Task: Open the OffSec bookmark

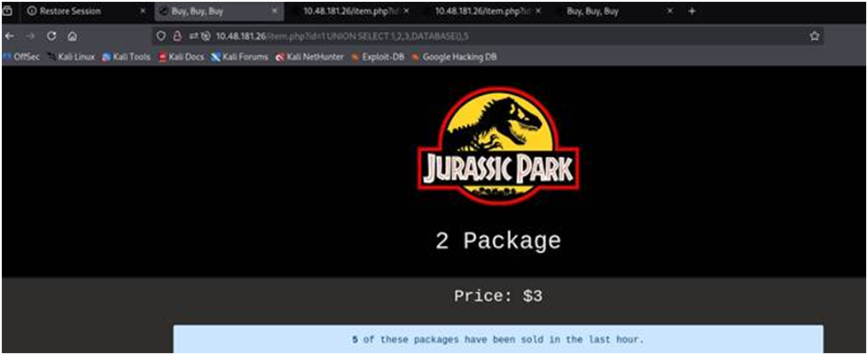Action: [21, 57]
